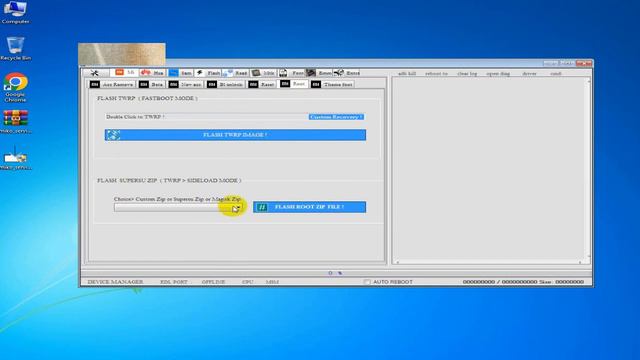The image size is (640, 360).
Task: Click the clear log command
Action: tap(467, 73)
